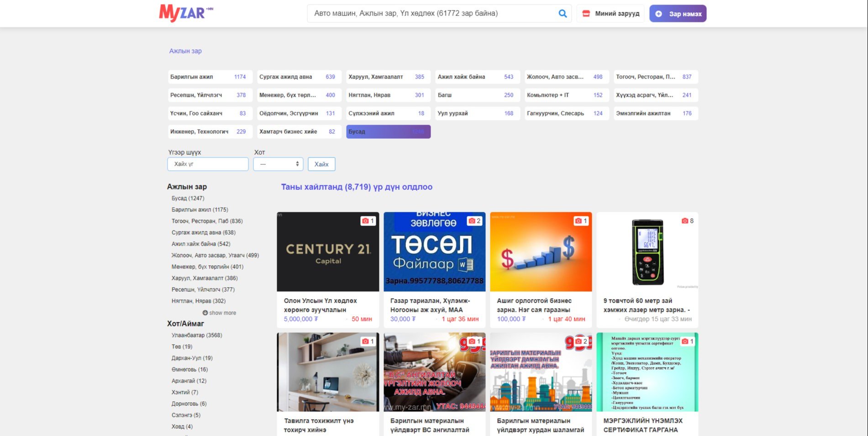
Task: Select Бусад (1247) in sidebar
Action: pos(188,198)
